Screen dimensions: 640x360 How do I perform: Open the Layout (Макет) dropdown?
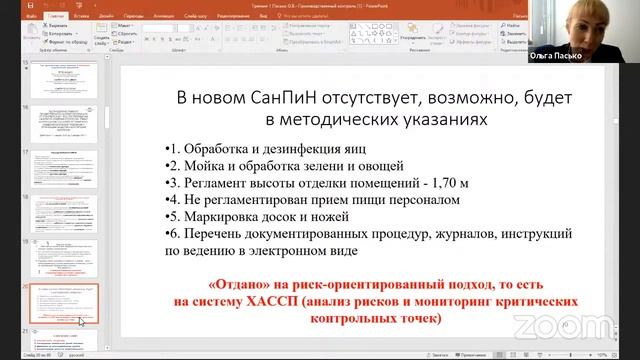(123, 25)
